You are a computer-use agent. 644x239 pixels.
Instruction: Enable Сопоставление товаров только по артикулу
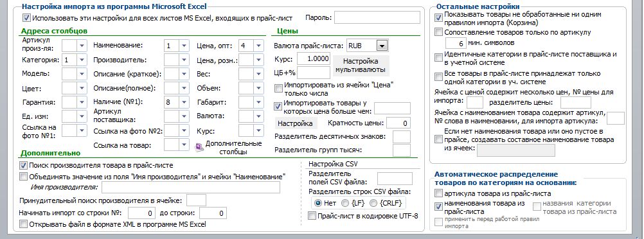click(x=438, y=32)
